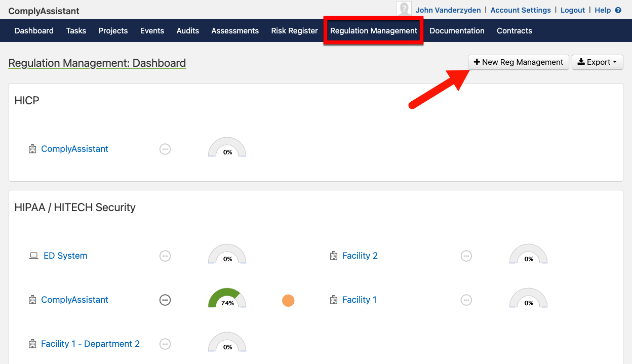
Task: Open John Vanderzyden profile link
Action: (448, 10)
